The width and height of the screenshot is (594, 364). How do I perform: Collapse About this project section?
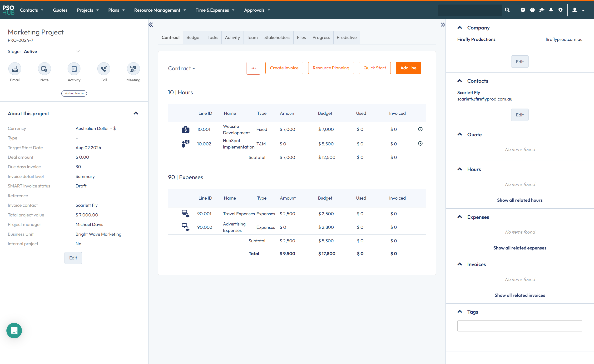coord(136,113)
